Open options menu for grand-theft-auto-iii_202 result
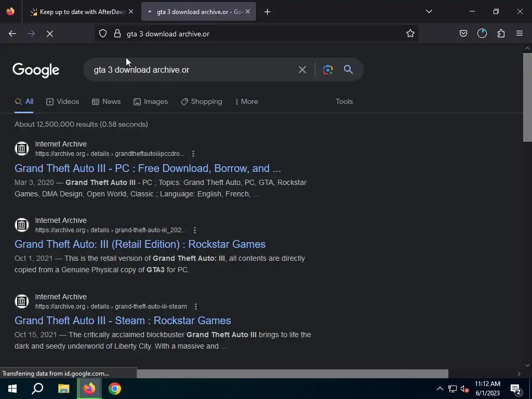The image size is (532, 399). pyautogui.click(x=195, y=230)
